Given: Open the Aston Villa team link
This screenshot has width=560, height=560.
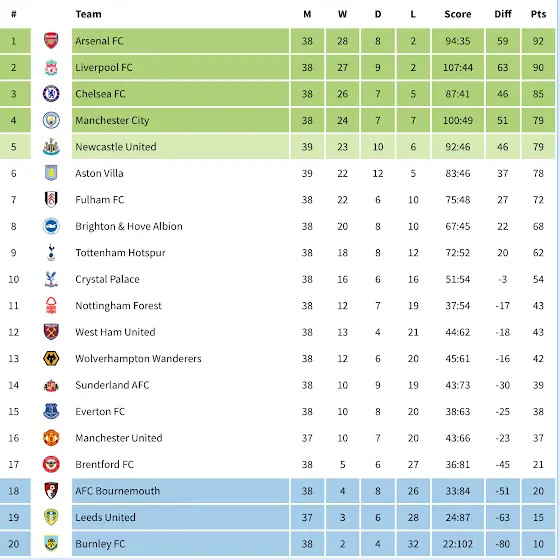Looking at the screenshot, I should click(99, 173).
